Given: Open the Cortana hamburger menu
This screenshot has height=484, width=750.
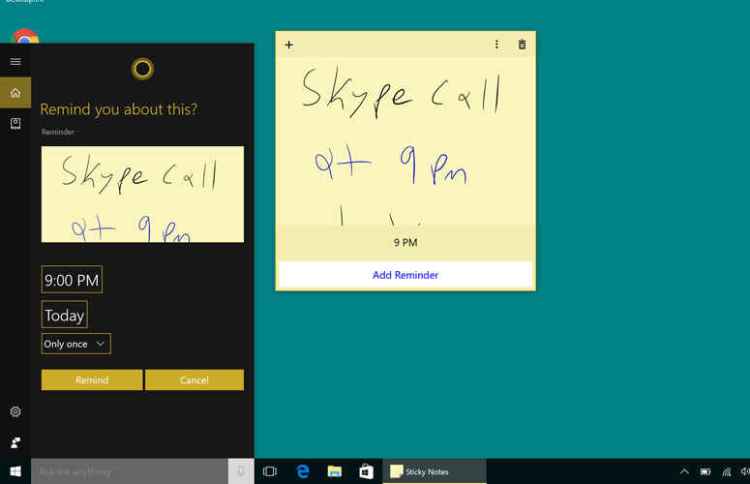Looking at the screenshot, I should pyautogui.click(x=15, y=62).
